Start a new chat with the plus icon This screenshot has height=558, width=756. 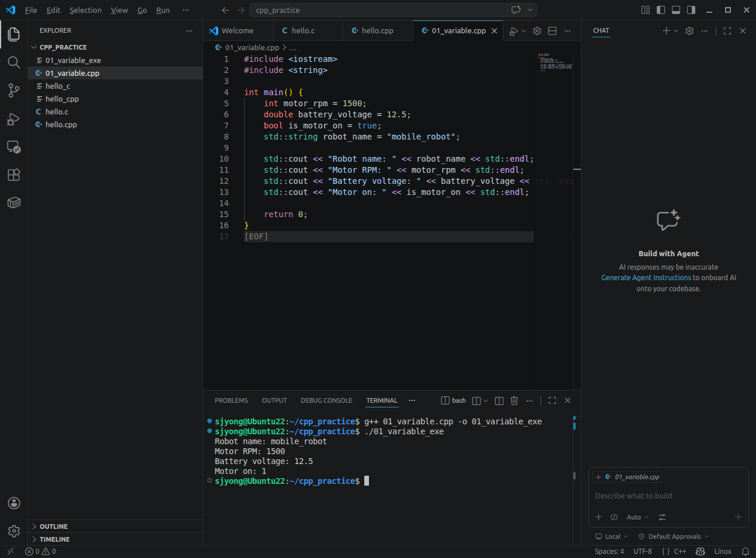666,31
